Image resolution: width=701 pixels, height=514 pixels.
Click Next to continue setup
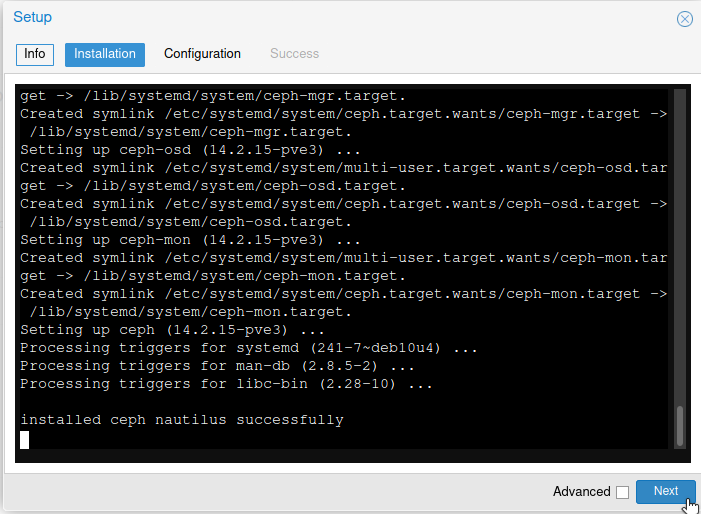point(666,491)
